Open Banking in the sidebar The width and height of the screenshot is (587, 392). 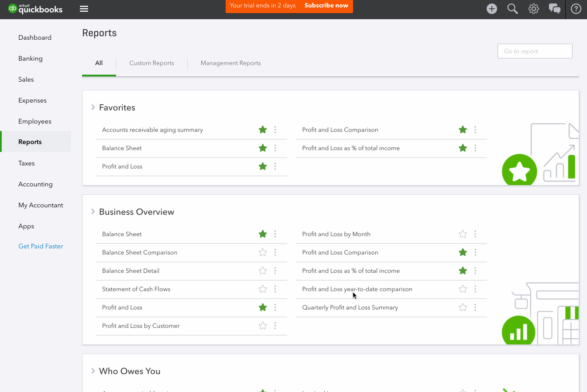pyautogui.click(x=31, y=58)
